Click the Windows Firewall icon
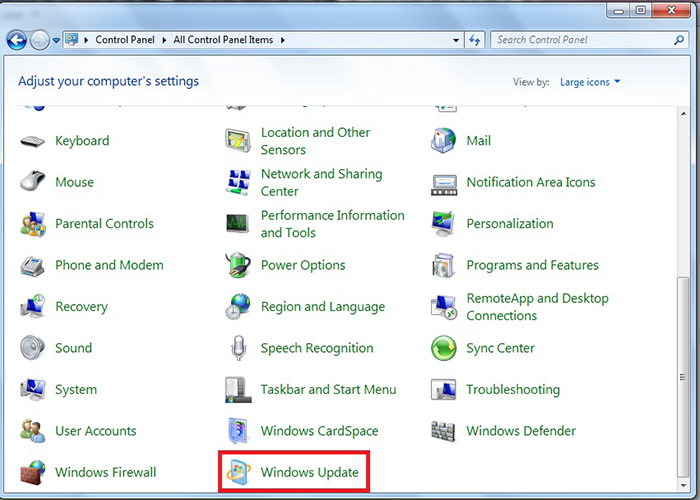This screenshot has width=700, height=500. [x=33, y=472]
